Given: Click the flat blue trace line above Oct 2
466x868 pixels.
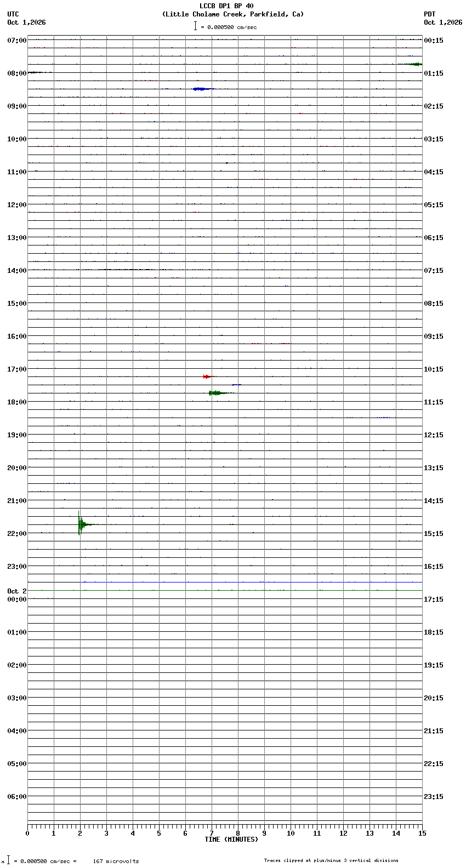Looking at the screenshot, I should pyautogui.click(x=251, y=582).
